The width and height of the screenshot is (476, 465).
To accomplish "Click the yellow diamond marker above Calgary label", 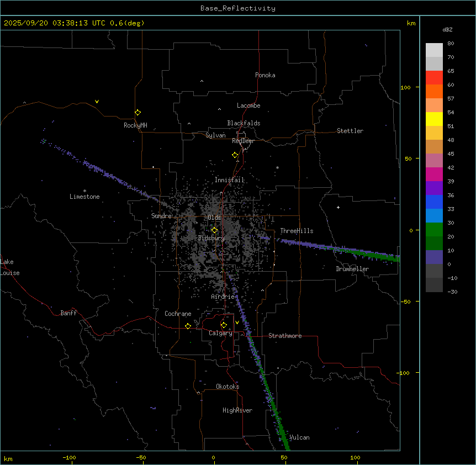I will pyautogui.click(x=224, y=325).
